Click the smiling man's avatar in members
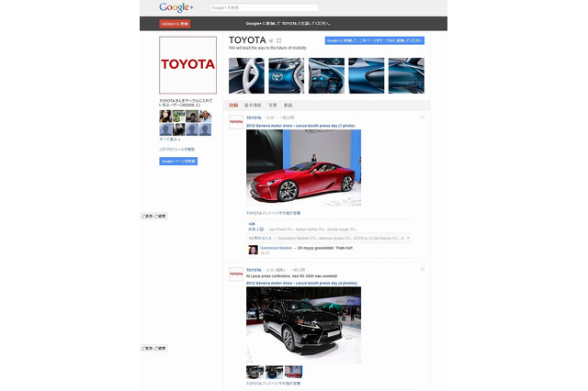Image resolution: width=588 pixels, height=391 pixels. [x=205, y=116]
